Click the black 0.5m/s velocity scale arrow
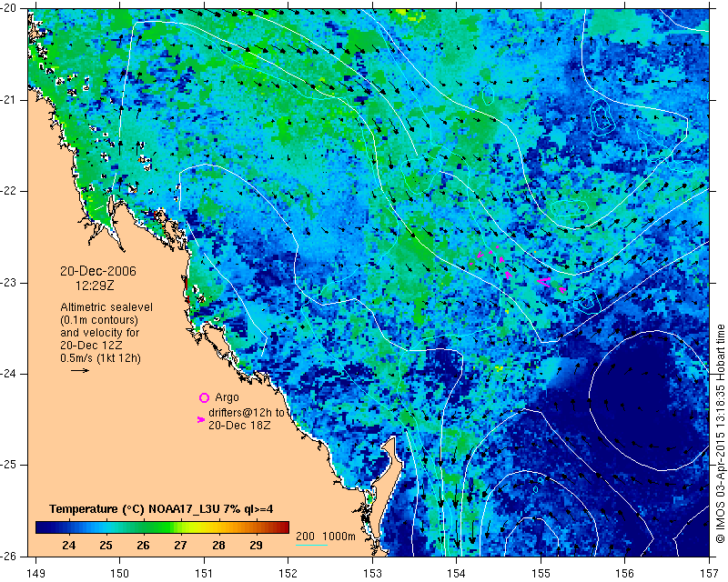Screen dimensions: 728x582 pos(80,370)
